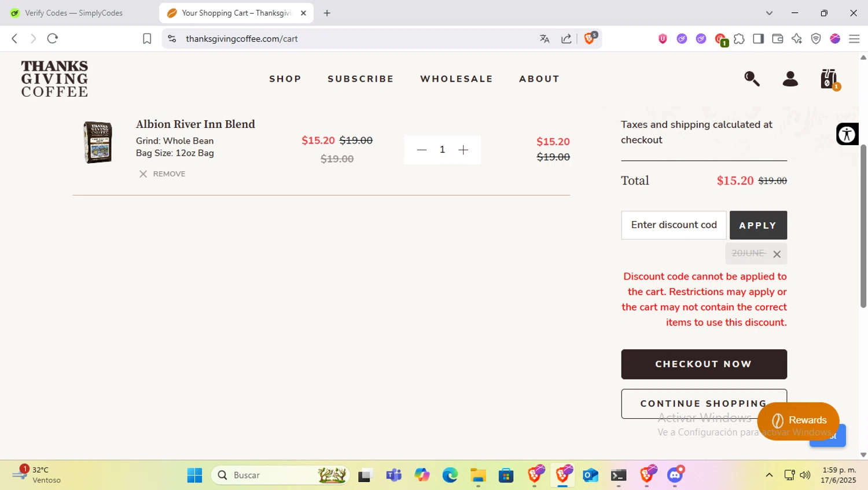Open Outlook from taskbar
Viewport: 868px width, 490px height.
coord(590,475)
